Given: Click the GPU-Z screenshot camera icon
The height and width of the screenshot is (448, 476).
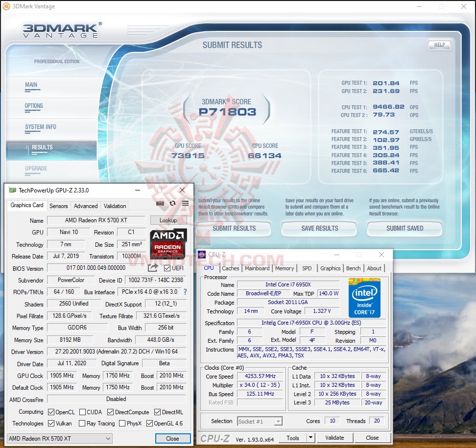Looking at the screenshot, I should point(160,203).
